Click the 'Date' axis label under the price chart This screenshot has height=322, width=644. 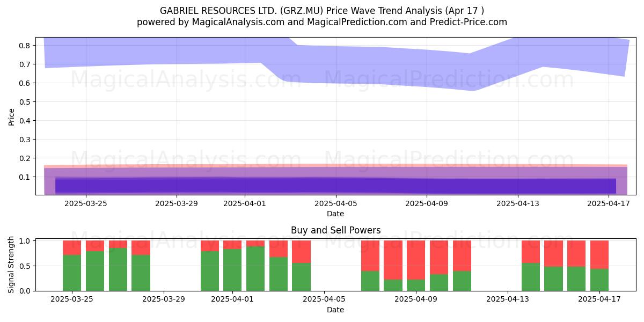point(335,214)
